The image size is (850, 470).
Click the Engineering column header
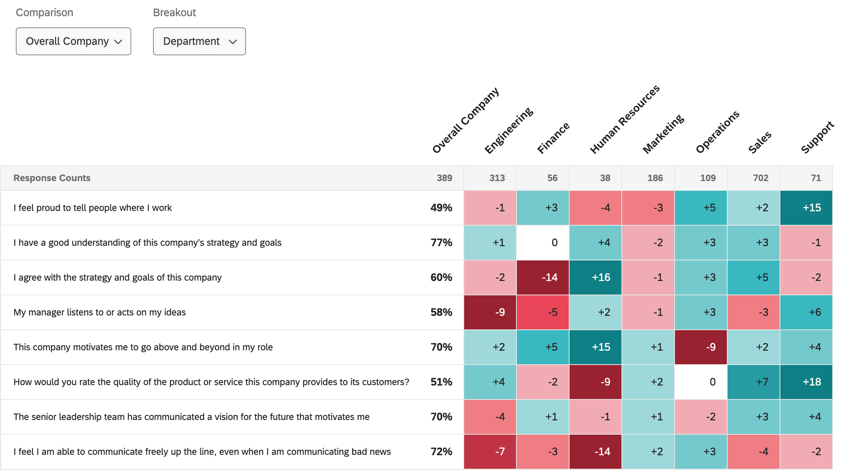pos(508,131)
